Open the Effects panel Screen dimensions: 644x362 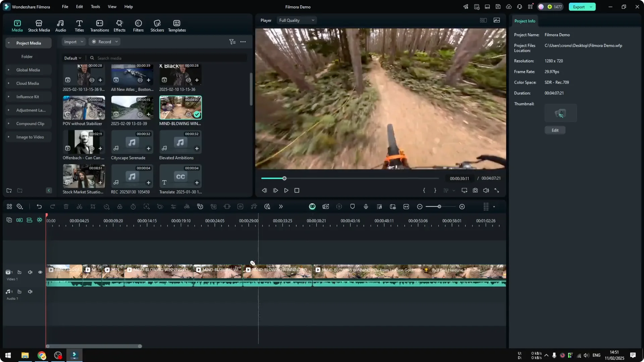point(119,25)
